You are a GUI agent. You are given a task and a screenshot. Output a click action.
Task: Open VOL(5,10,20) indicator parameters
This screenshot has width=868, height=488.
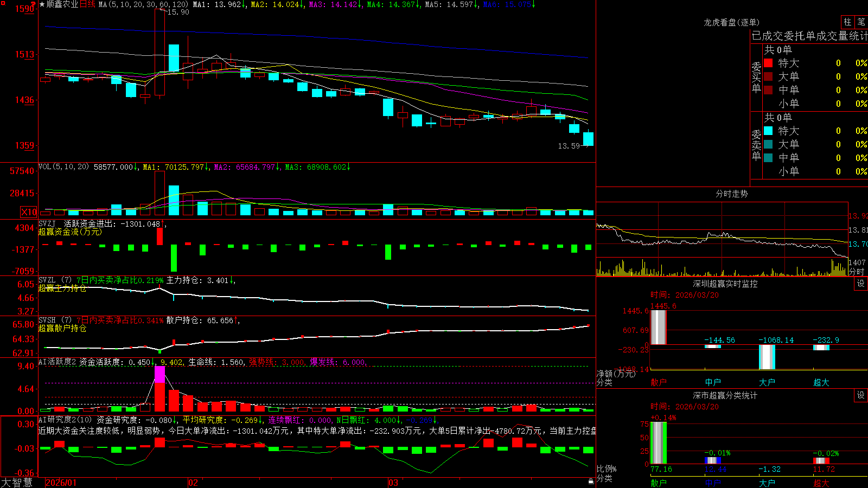point(64,167)
